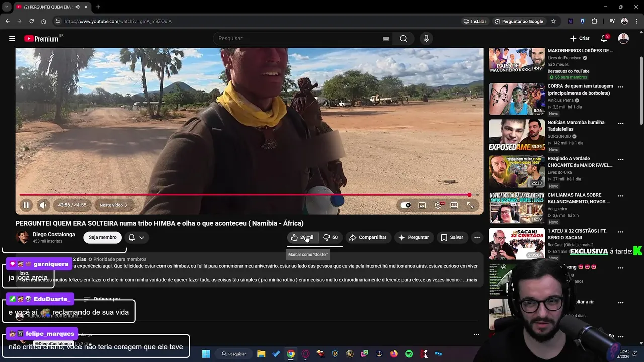Open comment options three-dot menu
644x362 pixels.
point(476,334)
